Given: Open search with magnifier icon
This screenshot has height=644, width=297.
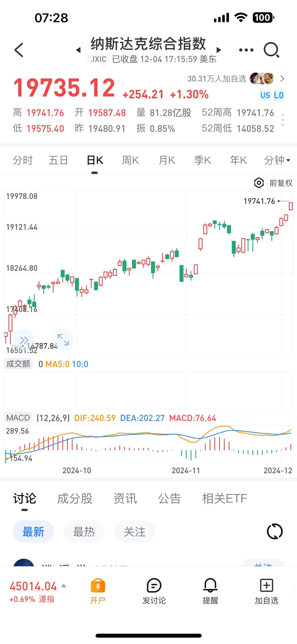Looking at the screenshot, I should [271, 50].
